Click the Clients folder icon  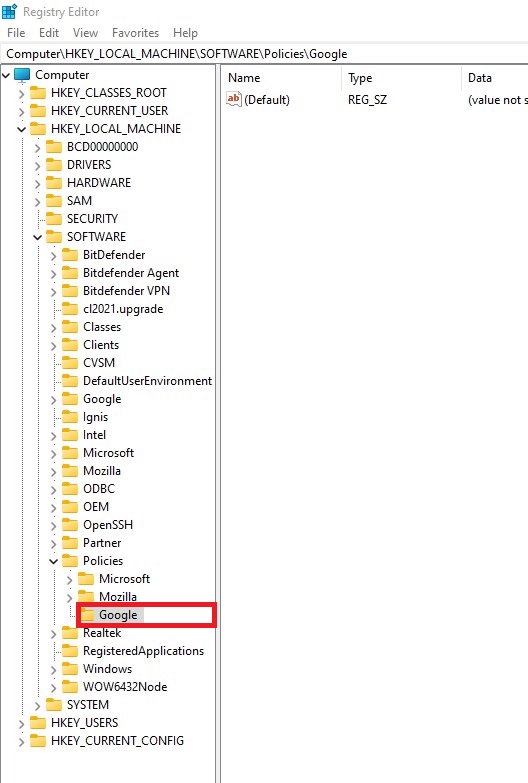70,345
